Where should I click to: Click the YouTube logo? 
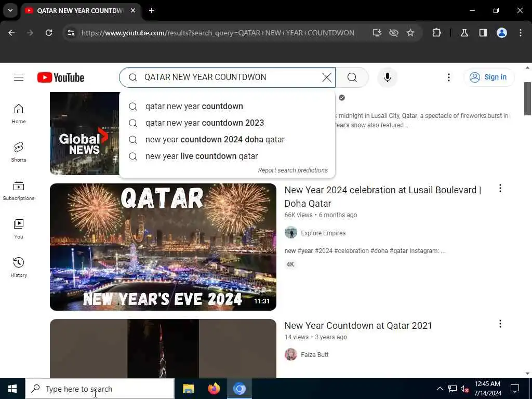(x=61, y=77)
